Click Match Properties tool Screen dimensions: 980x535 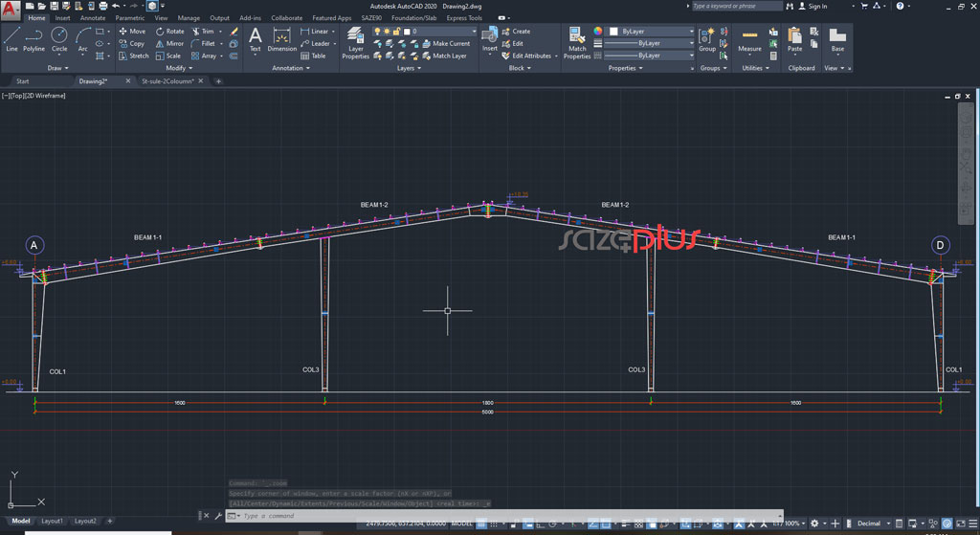tap(577, 43)
